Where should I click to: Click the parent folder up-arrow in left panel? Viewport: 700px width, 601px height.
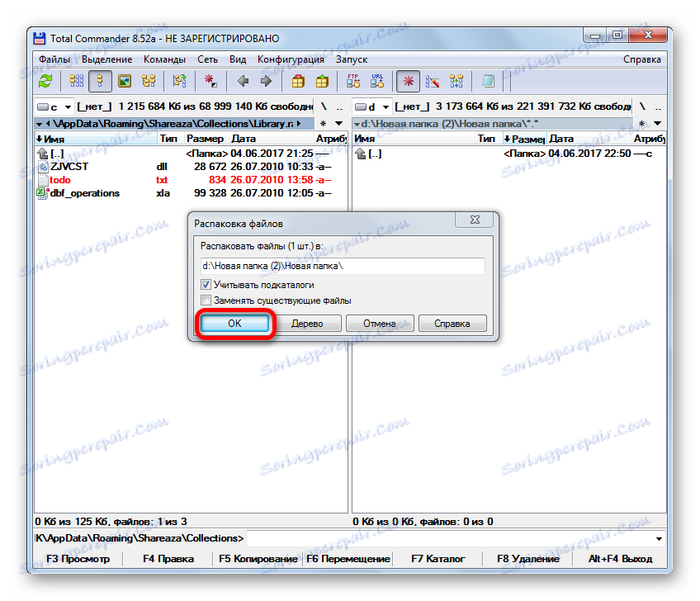point(43,154)
